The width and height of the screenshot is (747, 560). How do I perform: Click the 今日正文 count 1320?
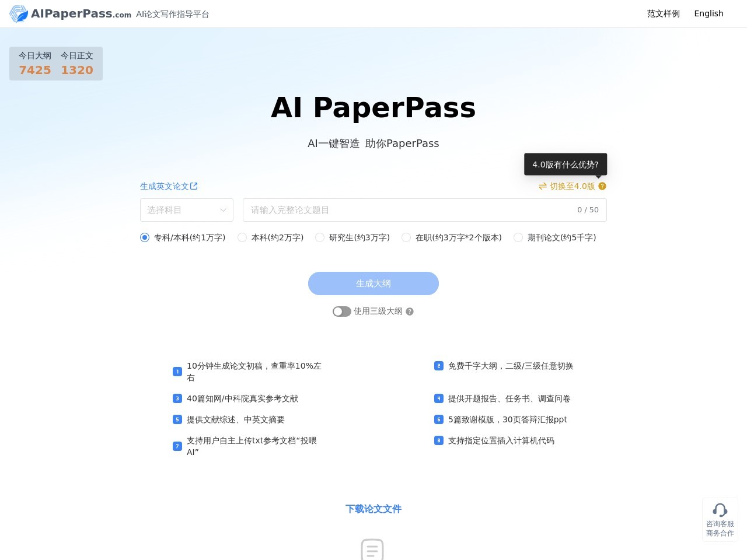(x=77, y=70)
